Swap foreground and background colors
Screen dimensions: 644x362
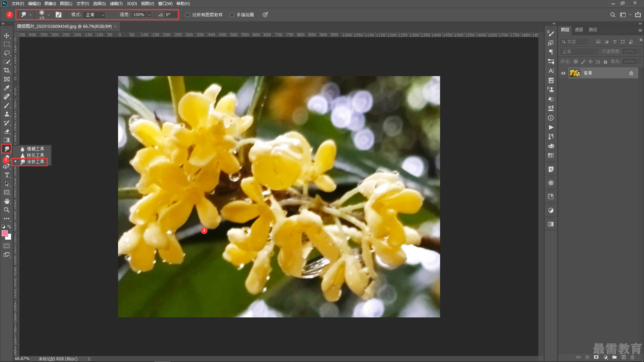tap(9, 227)
